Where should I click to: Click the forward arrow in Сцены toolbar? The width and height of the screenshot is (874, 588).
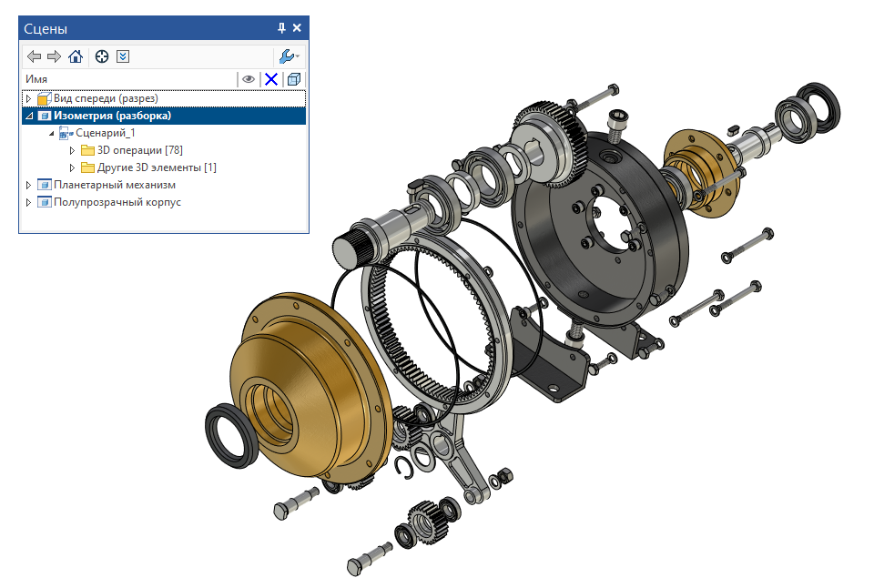pos(55,56)
